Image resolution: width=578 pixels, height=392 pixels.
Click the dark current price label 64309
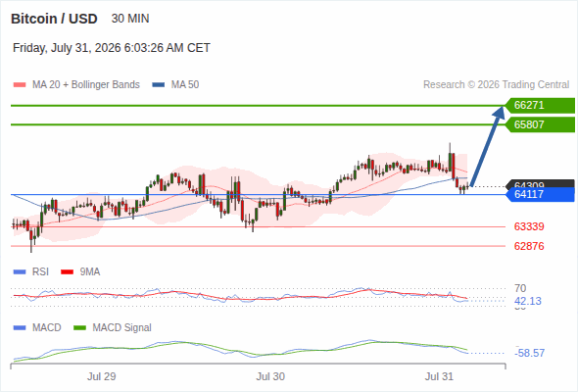point(540,183)
